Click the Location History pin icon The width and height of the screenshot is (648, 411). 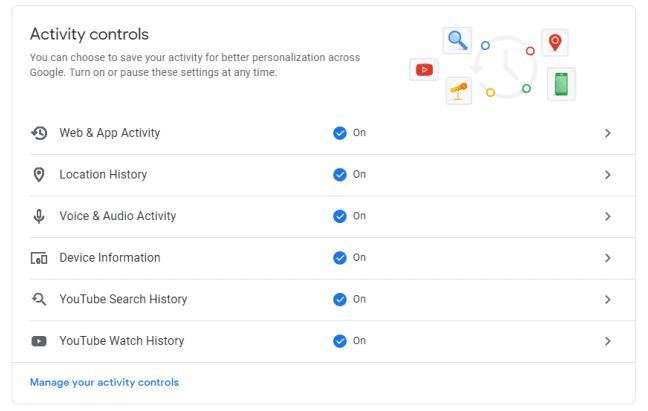(x=39, y=175)
